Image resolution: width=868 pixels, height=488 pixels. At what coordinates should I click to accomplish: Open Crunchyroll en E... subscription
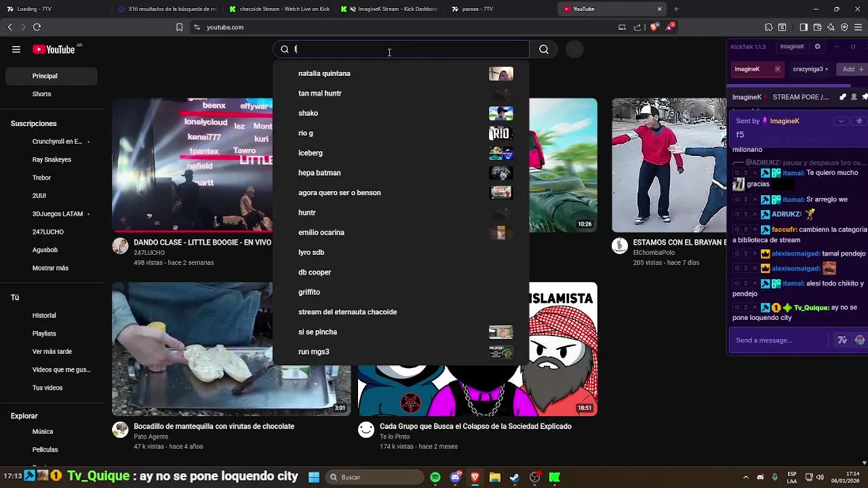tap(52, 142)
